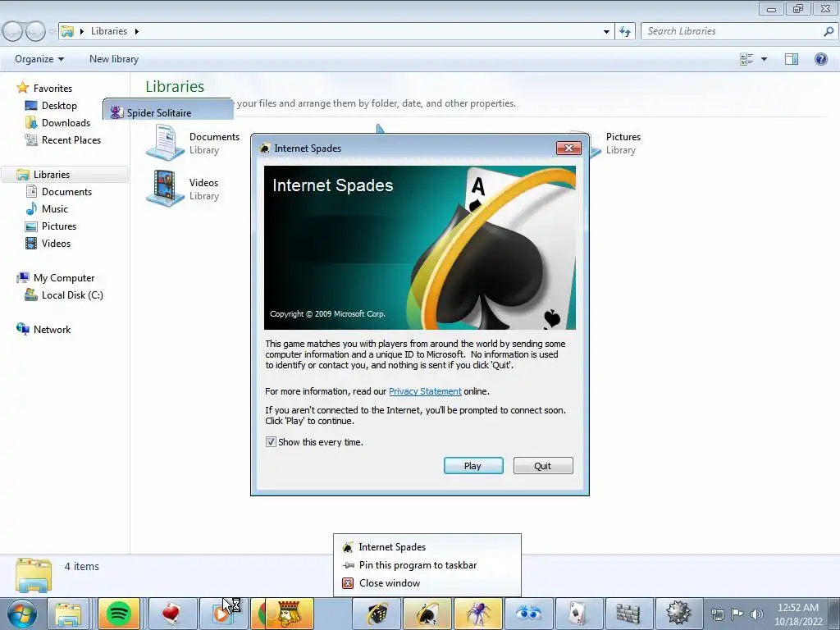Open the recent pages dropdown arrow
This screenshot has height=630, width=840.
point(52,32)
